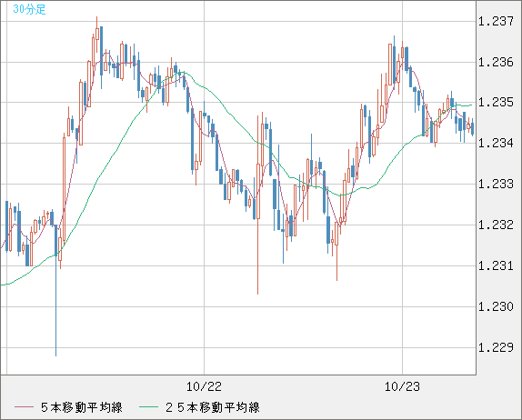Click the purple 5-period legend line sample
This screenshot has height=420, width=522.
tap(24, 407)
